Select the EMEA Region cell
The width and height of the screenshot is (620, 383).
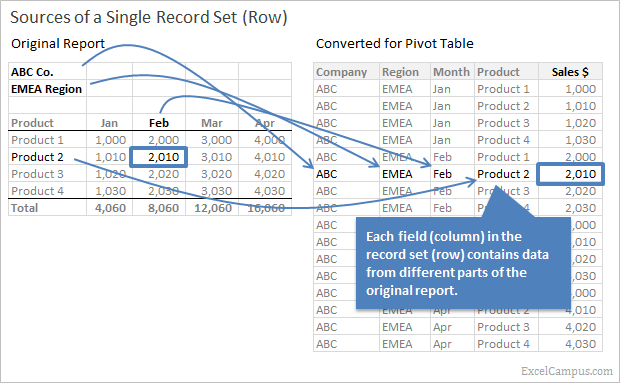47,89
